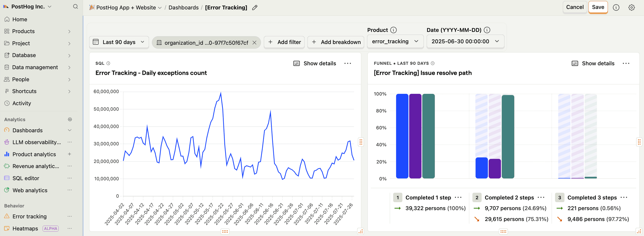Click the Revenue analytics piggy bank icon
Screen dimensions: 644x236
pyautogui.click(x=7, y=166)
